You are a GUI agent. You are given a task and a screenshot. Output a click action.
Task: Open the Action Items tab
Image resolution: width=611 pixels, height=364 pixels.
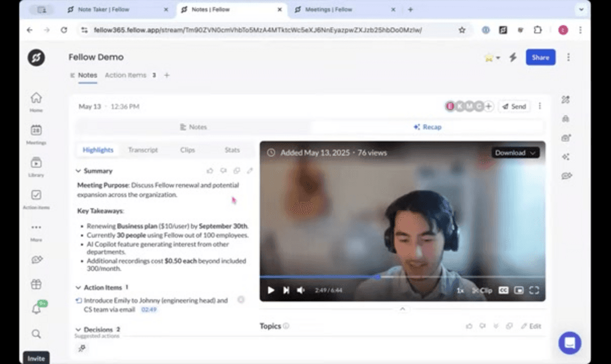pos(126,75)
